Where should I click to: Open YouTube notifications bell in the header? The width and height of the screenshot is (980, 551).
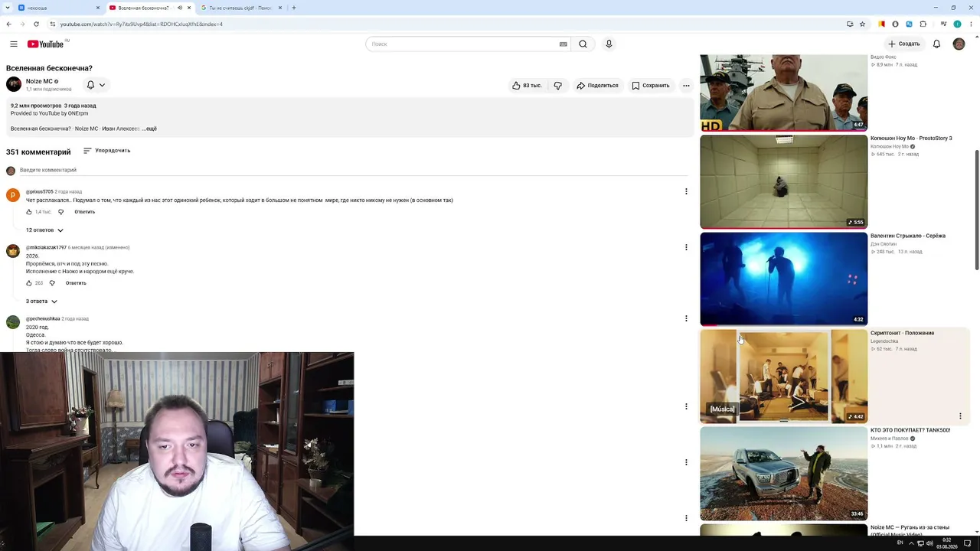[x=936, y=44]
